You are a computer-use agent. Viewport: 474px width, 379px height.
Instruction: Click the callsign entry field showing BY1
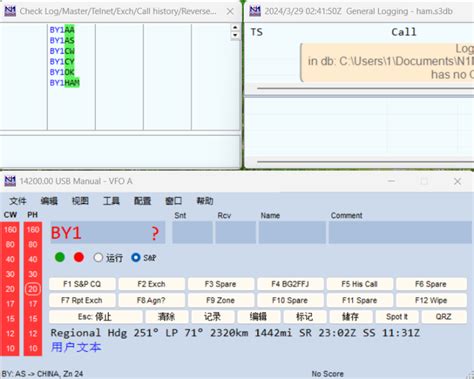point(108,233)
